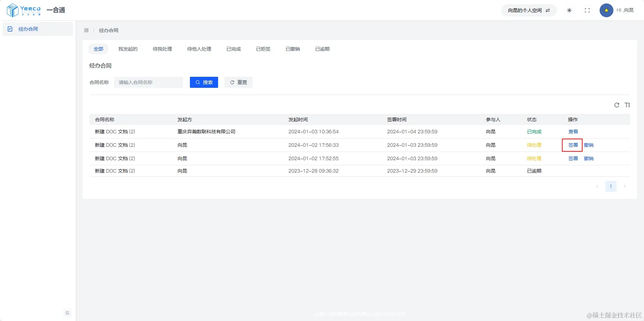
Task: Click the 状态 column header
Action: (532, 120)
